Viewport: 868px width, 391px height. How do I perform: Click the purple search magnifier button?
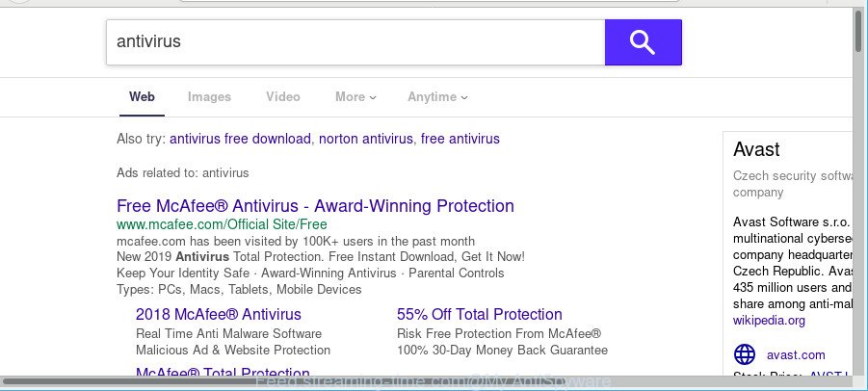[643, 42]
